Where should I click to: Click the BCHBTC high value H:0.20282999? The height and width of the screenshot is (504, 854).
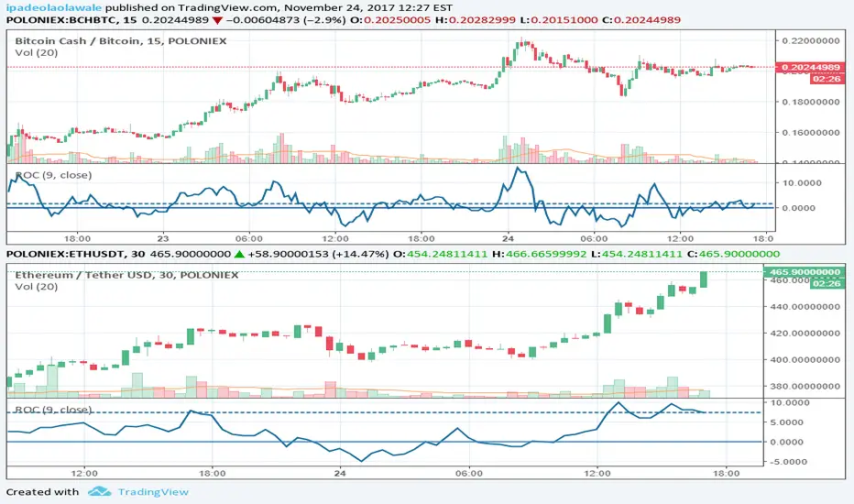475,20
